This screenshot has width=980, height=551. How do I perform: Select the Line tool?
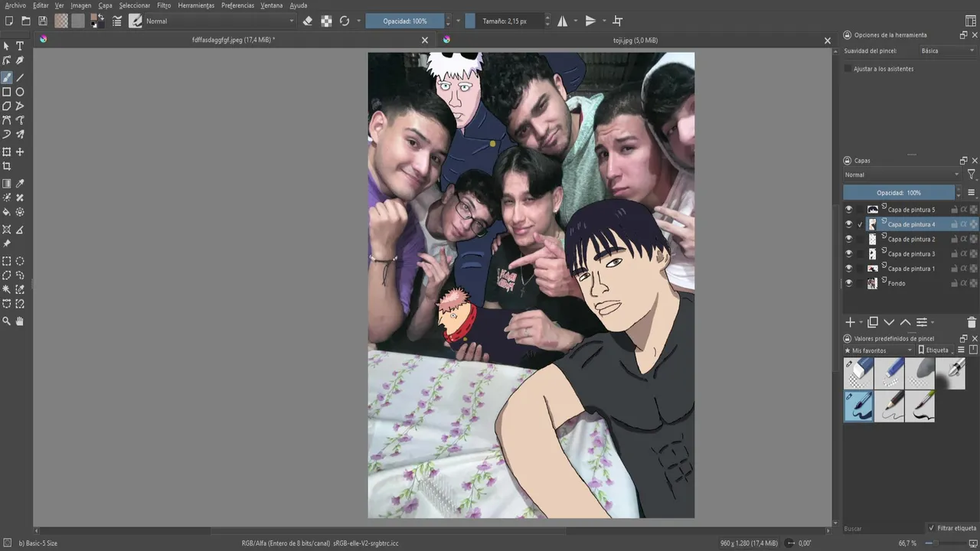[20, 77]
